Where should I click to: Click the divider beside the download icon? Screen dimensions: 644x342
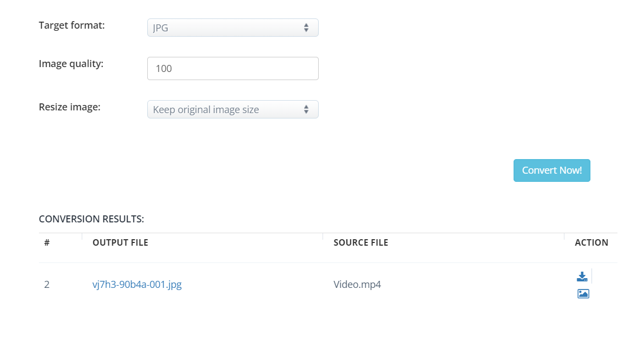point(592,276)
